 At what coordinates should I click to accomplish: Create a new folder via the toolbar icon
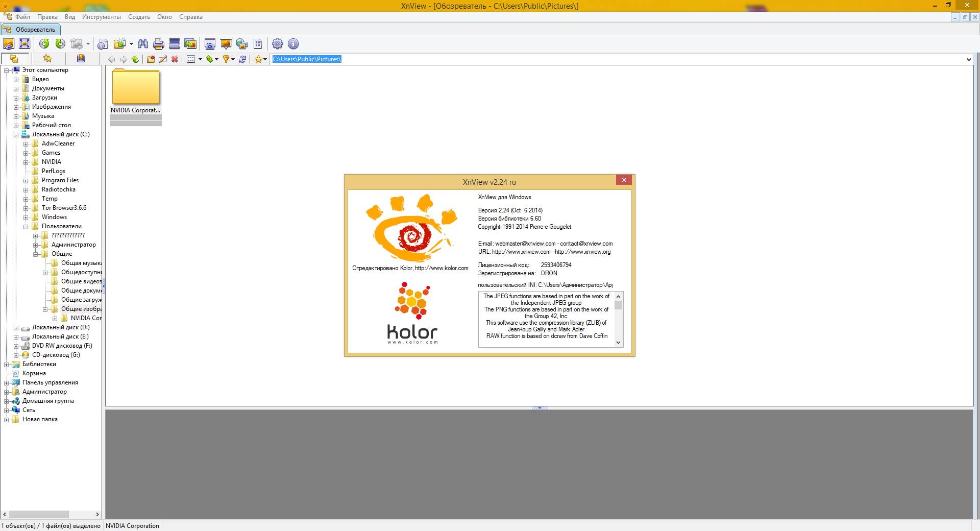point(151,59)
